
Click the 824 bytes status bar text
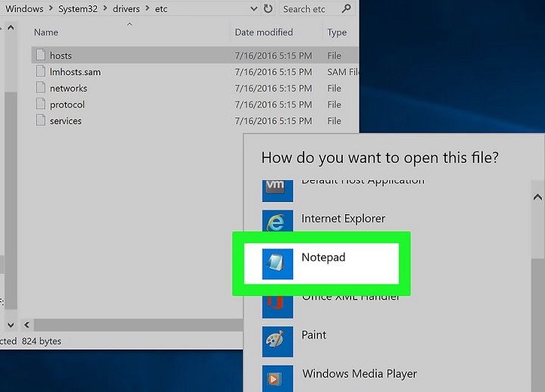pyautogui.click(x=42, y=341)
